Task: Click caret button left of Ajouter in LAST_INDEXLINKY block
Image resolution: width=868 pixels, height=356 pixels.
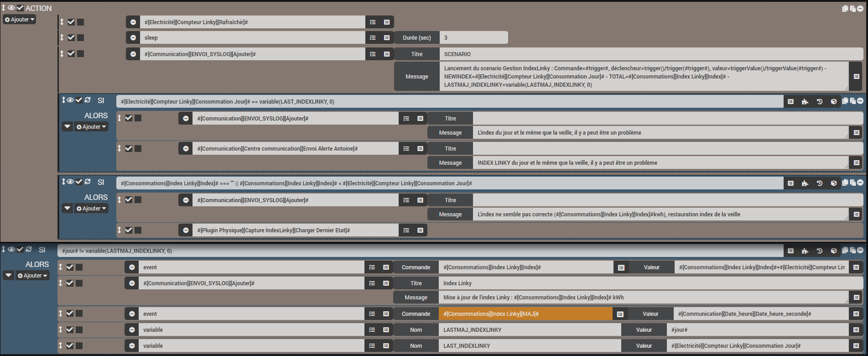Action: [68, 126]
